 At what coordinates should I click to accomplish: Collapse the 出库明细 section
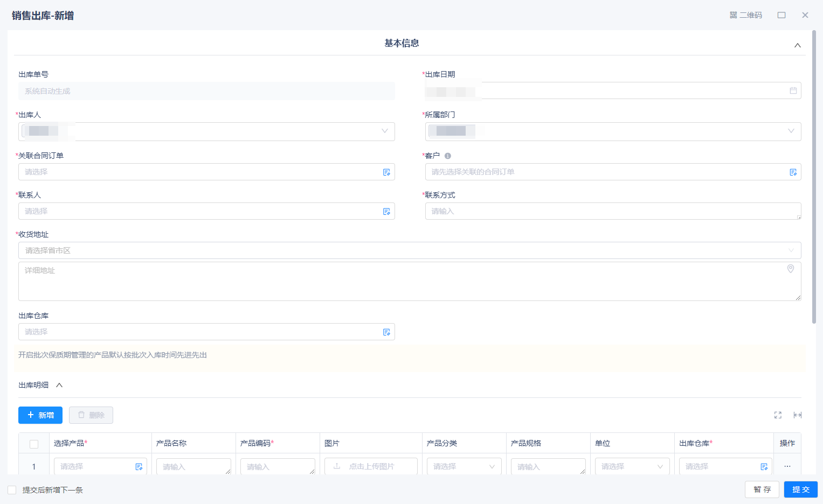[x=59, y=385]
